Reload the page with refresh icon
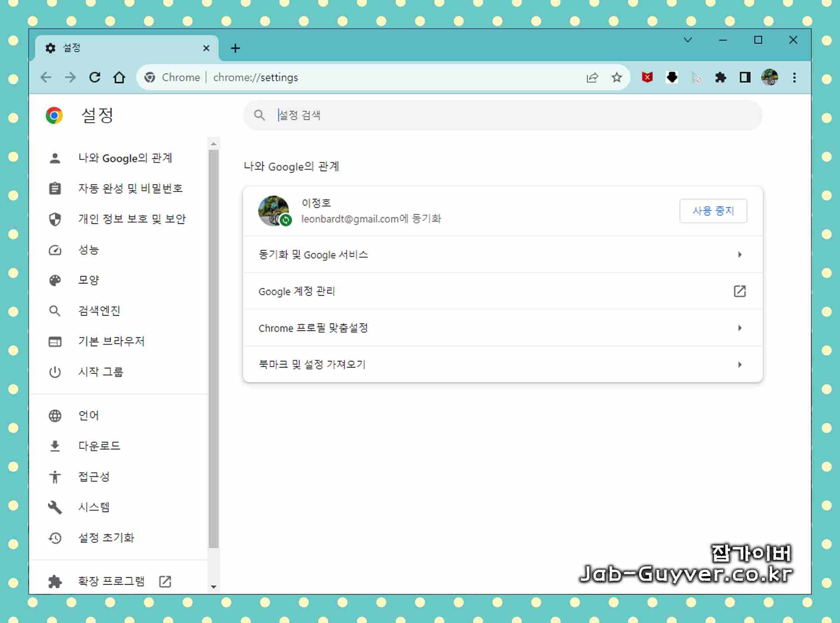Screen dimensions: 840x623 (94, 77)
